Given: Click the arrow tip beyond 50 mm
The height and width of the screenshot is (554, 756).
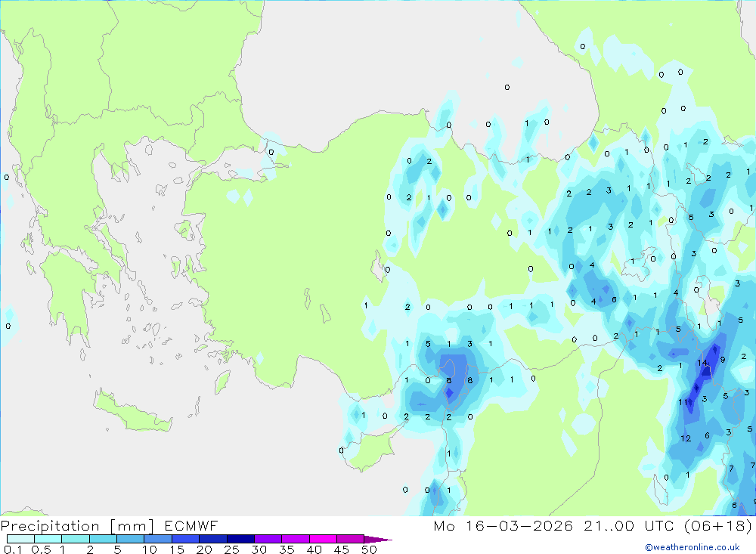Looking at the screenshot, I should (379, 539).
